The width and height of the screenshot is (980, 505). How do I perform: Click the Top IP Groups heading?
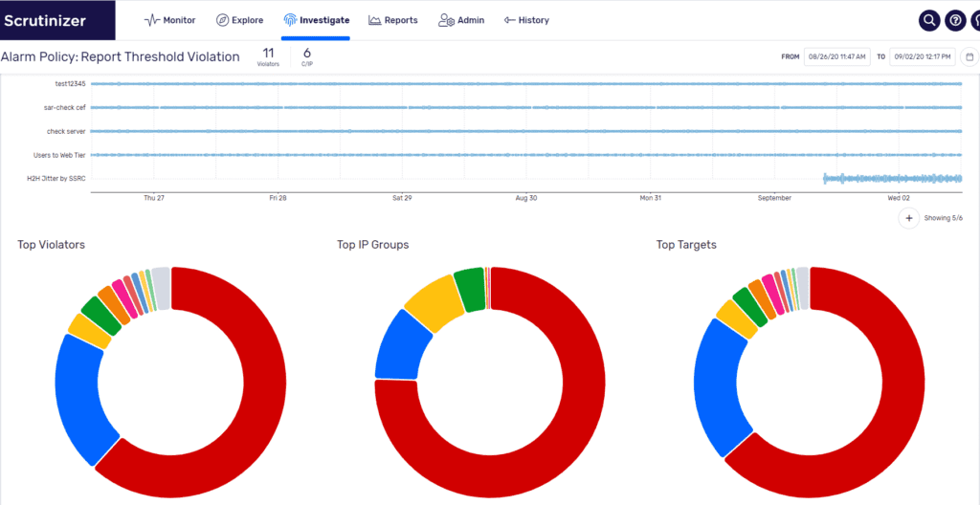tap(373, 245)
